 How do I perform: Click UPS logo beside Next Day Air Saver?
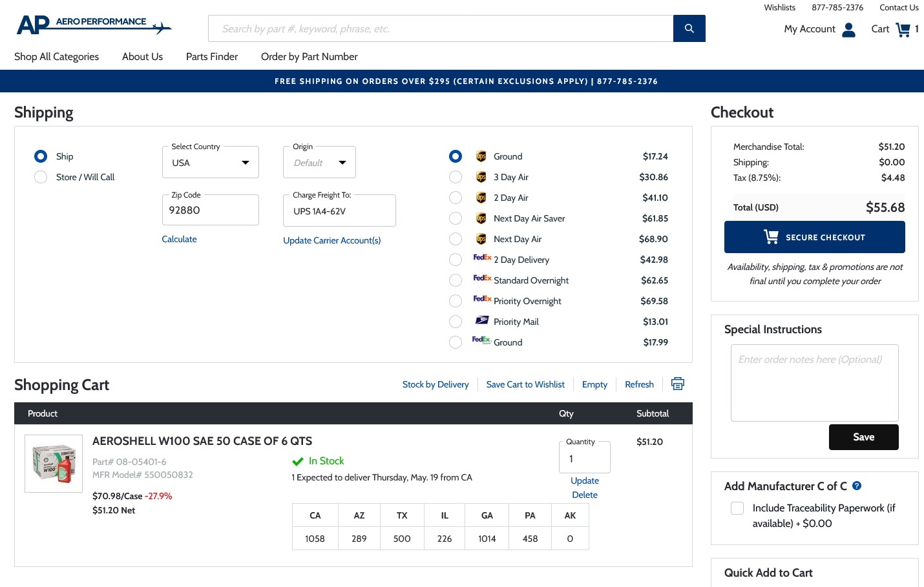[x=481, y=218]
